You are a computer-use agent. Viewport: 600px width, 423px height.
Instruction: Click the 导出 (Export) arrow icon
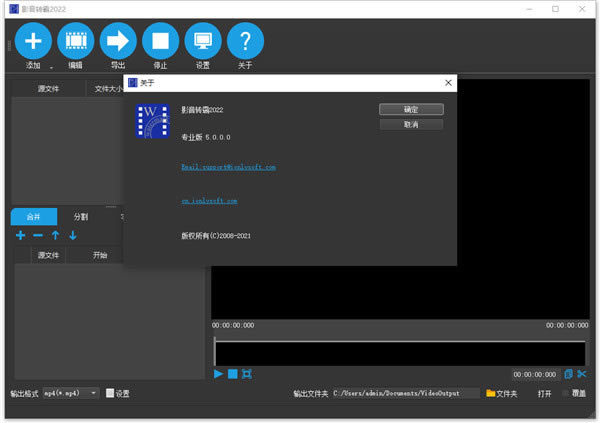pos(118,42)
